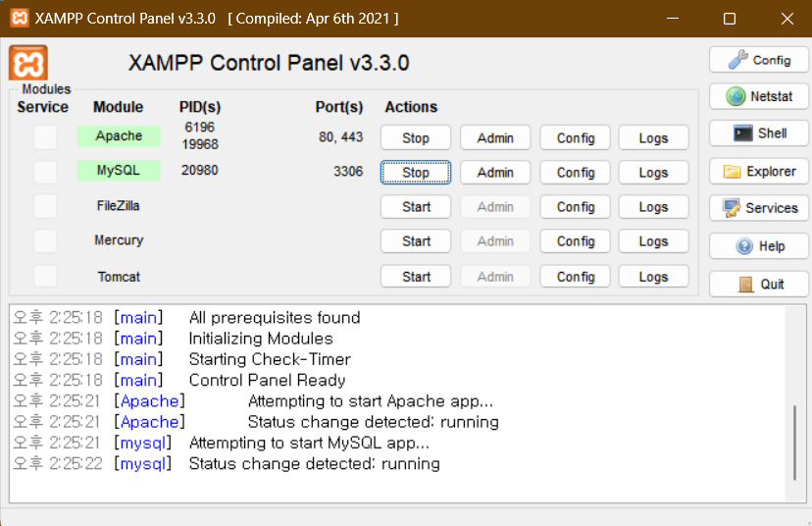812x526 pixels.
Task: Toggle the Mercury service checkbox
Action: coord(45,241)
